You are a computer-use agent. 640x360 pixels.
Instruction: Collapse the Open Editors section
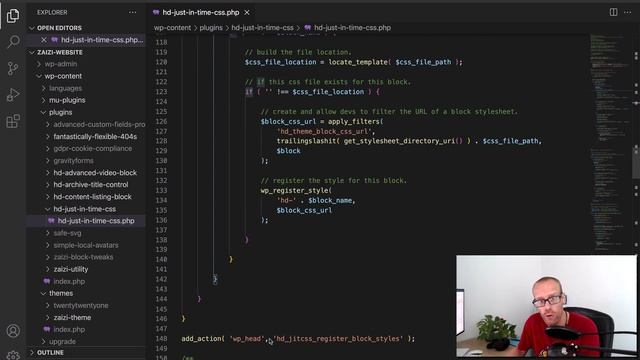click(x=60, y=28)
